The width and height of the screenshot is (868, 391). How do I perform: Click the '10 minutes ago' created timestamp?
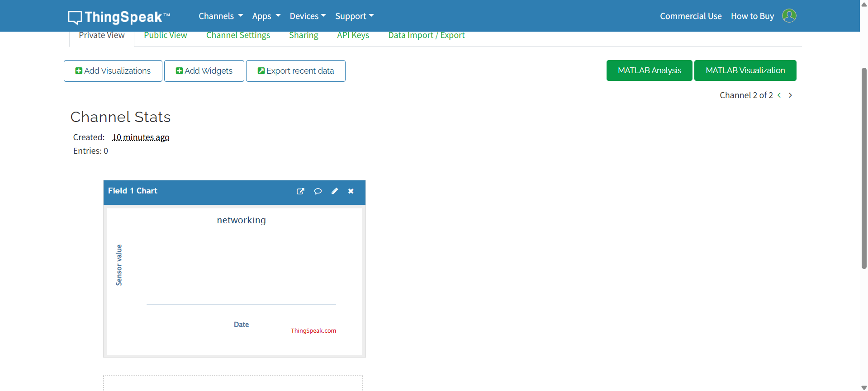(141, 137)
